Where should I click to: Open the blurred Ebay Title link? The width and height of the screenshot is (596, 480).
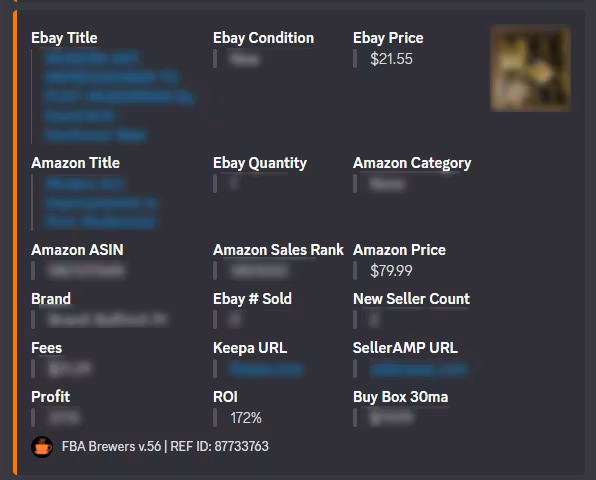click(x=119, y=97)
